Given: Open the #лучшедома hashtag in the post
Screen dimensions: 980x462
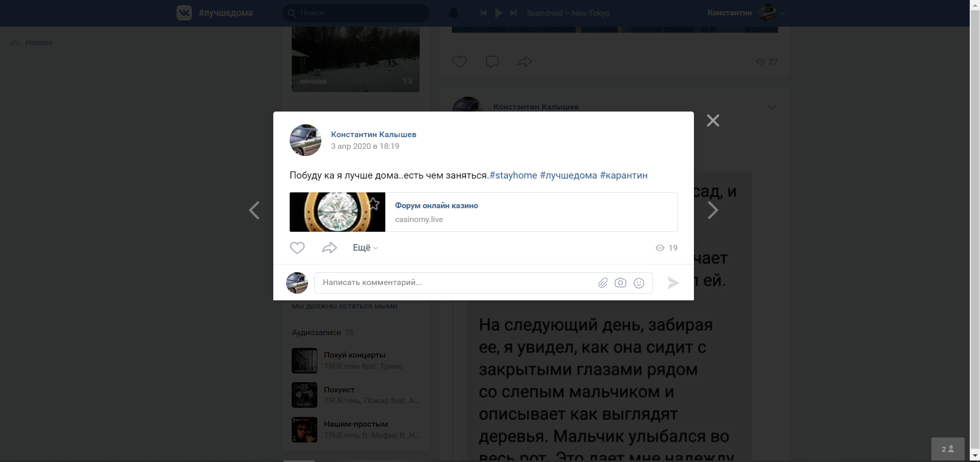Looking at the screenshot, I should pyautogui.click(x=569, y=175).
